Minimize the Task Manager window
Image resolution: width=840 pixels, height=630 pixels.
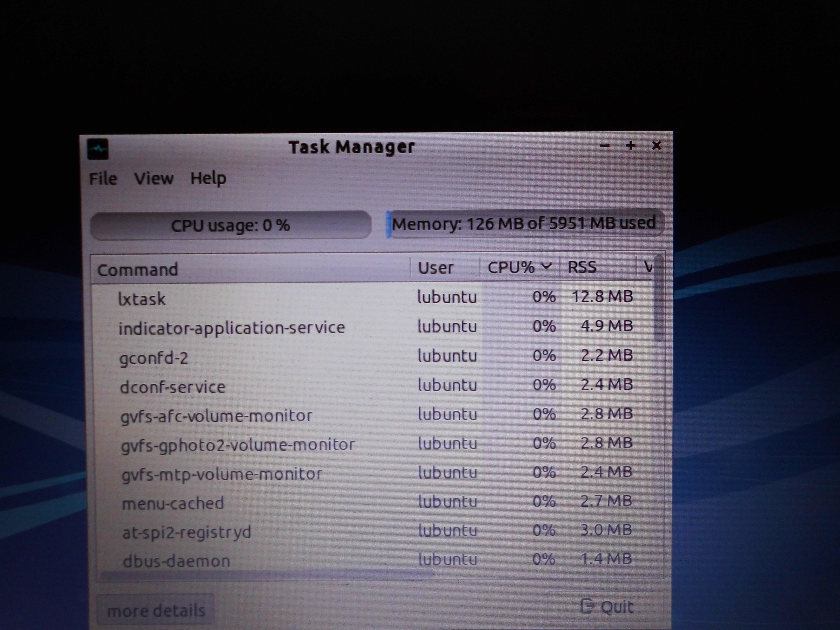605,146
